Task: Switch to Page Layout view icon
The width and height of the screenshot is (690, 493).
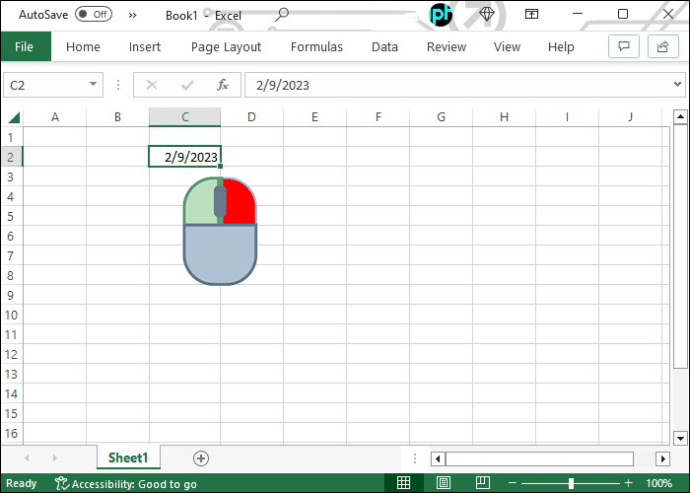Action: [x=443, y=483]
